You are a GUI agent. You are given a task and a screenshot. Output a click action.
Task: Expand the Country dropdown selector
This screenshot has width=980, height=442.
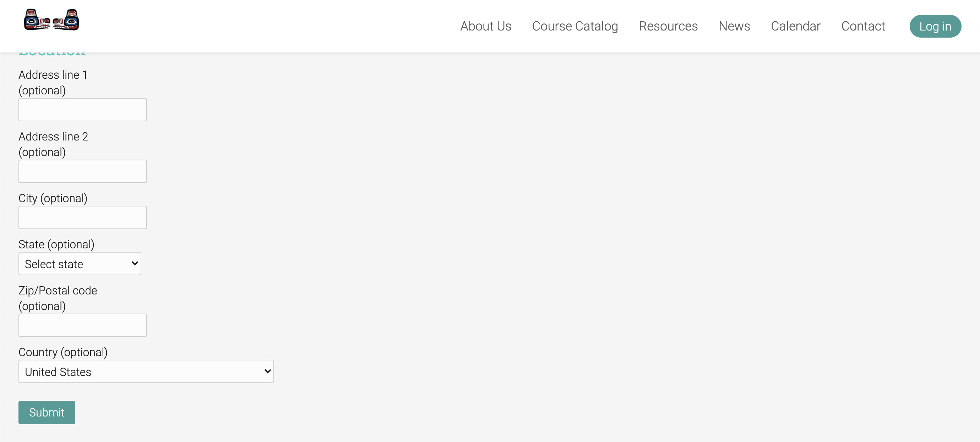(x=146, y=371)
